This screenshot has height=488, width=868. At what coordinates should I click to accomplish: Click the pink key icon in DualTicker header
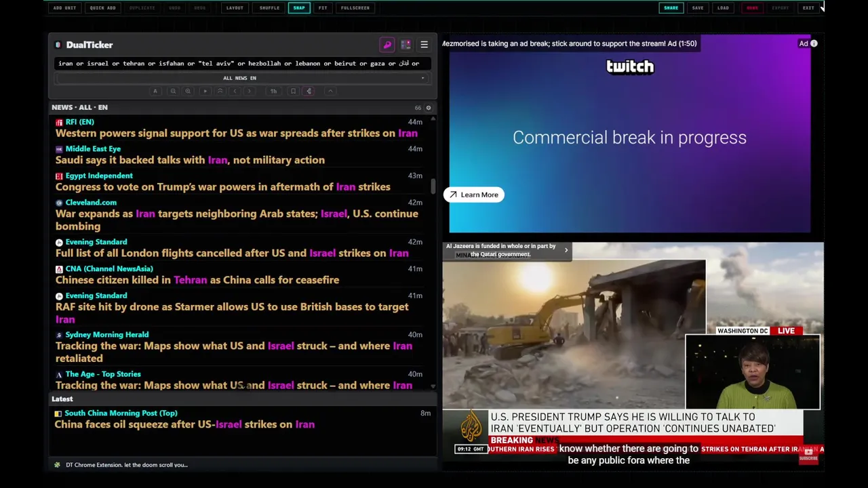[x=387, y=45]
